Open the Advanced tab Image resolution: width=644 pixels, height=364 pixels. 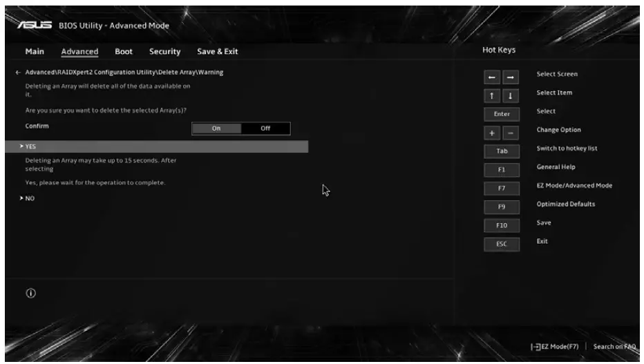click(79, 51)
